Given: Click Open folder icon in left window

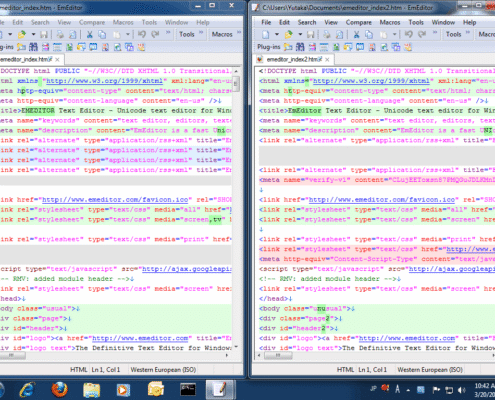Looking at the screenshot, I should click(x=22, y=34).
